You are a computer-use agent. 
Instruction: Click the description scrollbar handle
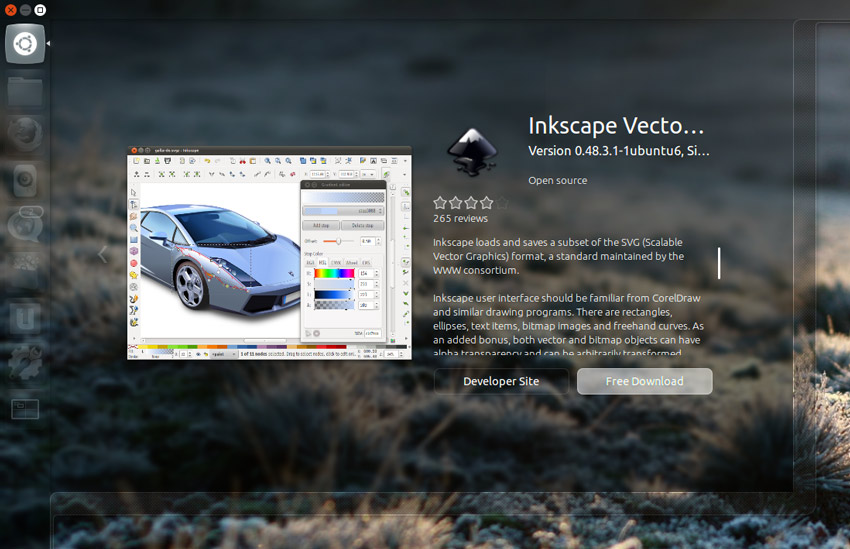point(719,263)
